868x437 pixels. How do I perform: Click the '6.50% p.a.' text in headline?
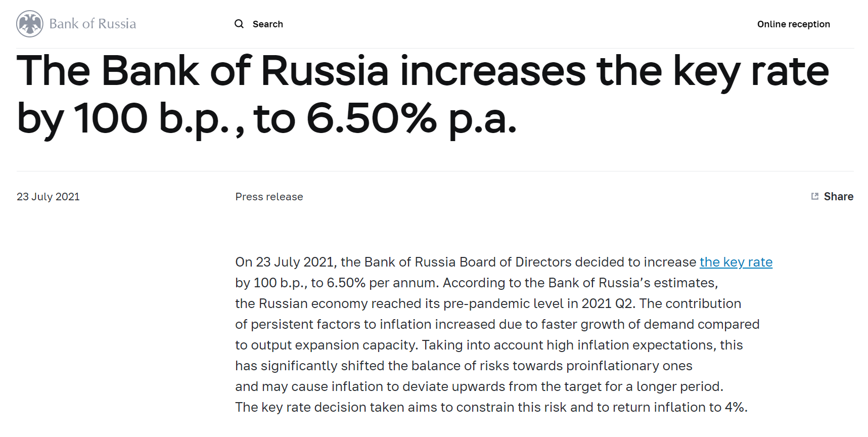pyautogui.click(x=412, y=119)
